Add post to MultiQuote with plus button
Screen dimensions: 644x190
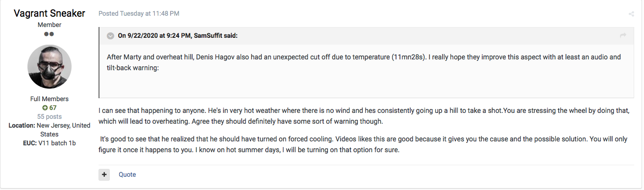(x=104, y=175)
